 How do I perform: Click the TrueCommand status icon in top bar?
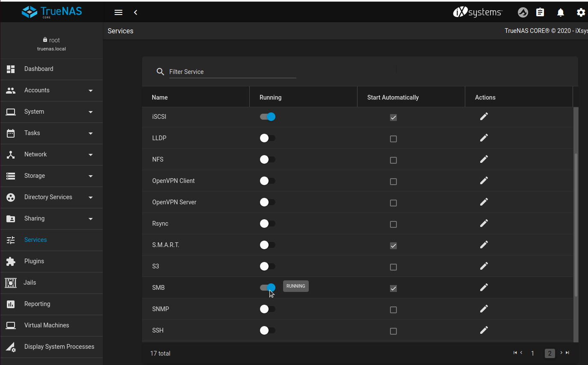[x=523, y=12]
